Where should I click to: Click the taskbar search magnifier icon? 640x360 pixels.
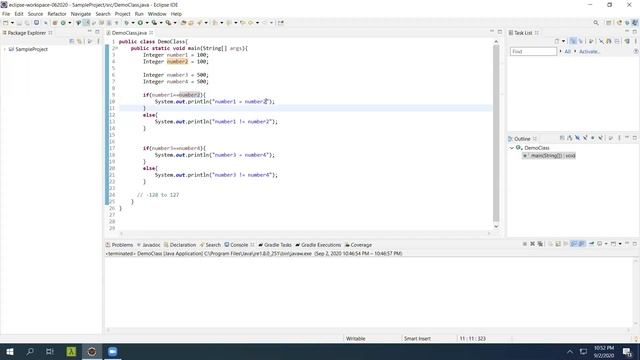point(30,351)
